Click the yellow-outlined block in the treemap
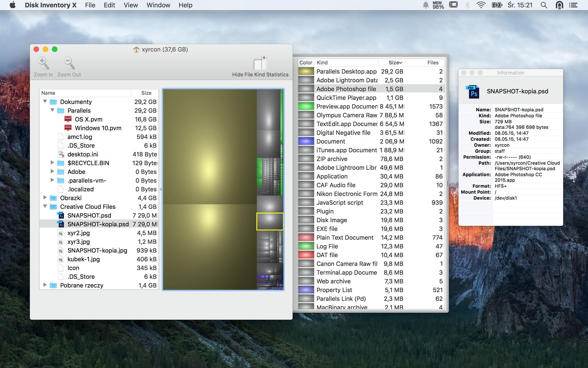 tap(270, 221)
